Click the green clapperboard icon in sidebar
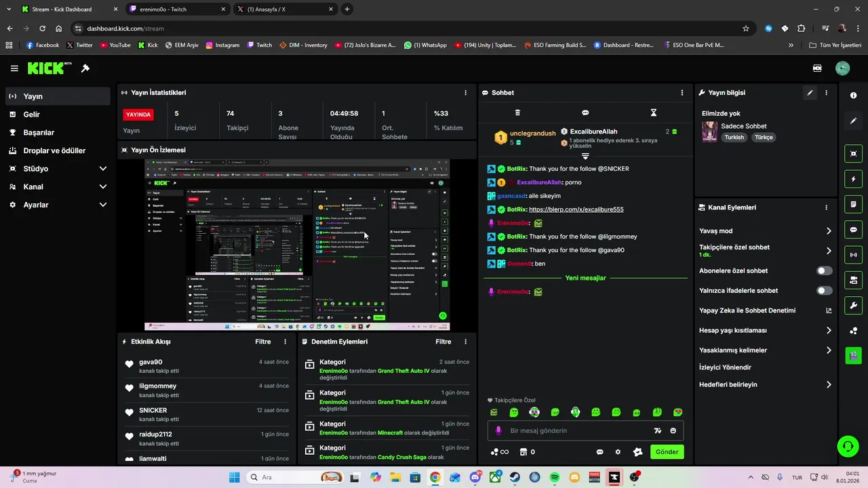This screenshot has height=488, width=868. coord(853,355)
